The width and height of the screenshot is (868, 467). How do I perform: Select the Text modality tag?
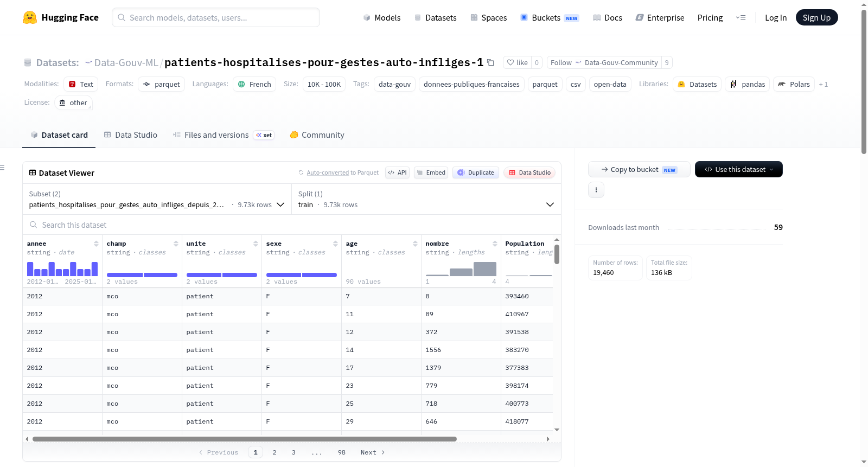[x=81, y=84]
